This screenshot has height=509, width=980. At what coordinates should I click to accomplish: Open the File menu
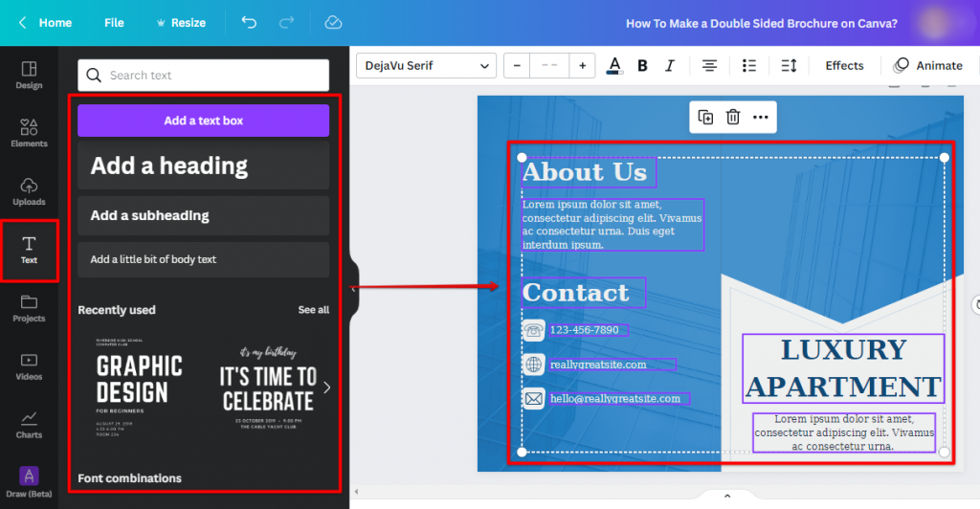pyautogui.click(x=114, y=22)
